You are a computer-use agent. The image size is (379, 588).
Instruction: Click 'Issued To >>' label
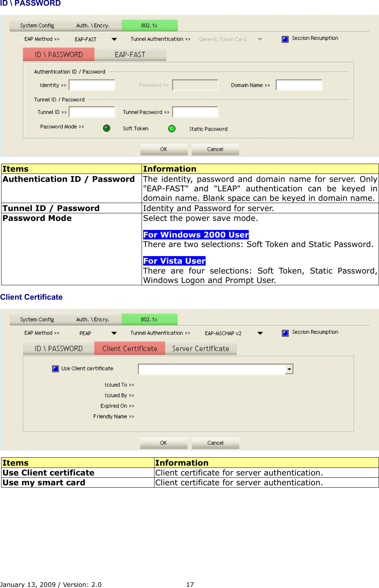click(119, 385)
